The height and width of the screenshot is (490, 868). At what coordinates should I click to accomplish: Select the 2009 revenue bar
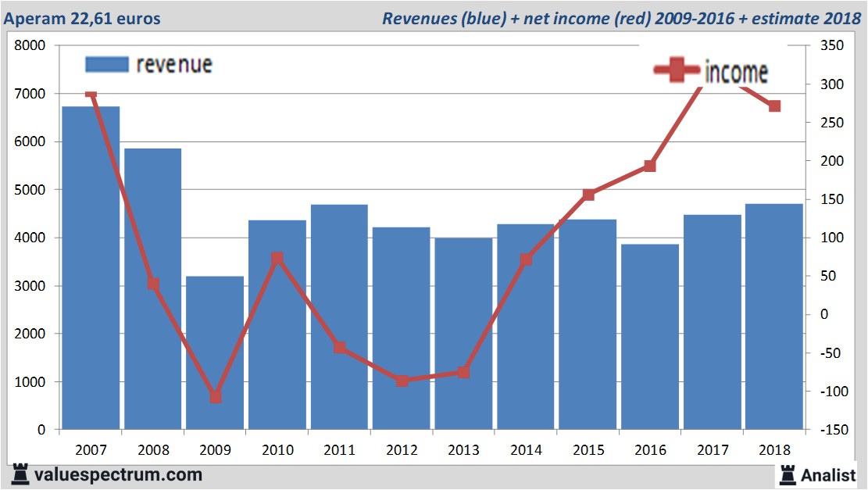click(x=215, y=352)
